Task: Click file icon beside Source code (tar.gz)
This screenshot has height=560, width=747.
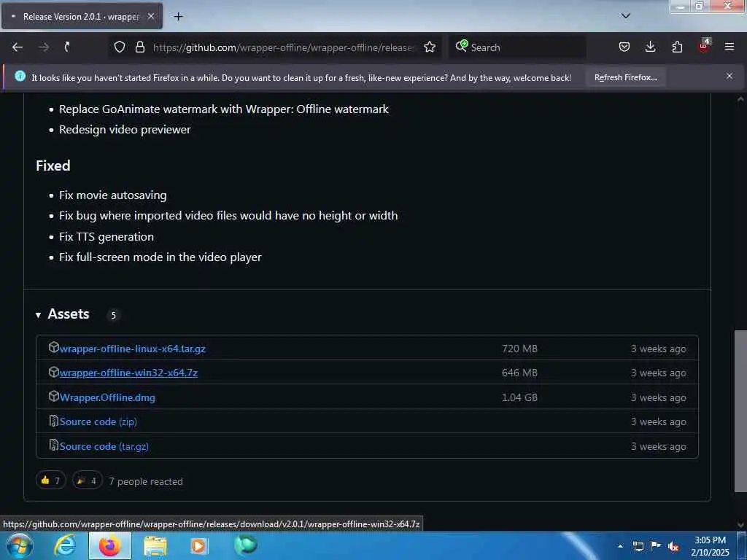Action: tap(54, 445)
